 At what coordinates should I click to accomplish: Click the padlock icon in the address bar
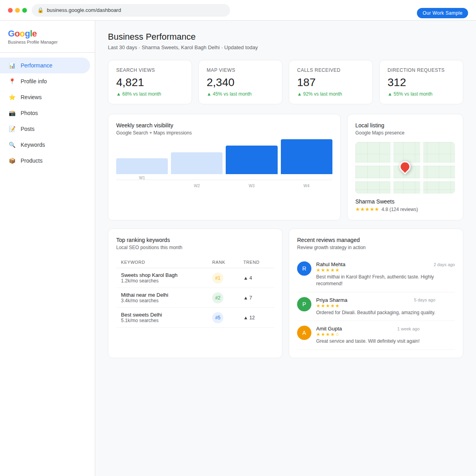[x=40, y=10]
